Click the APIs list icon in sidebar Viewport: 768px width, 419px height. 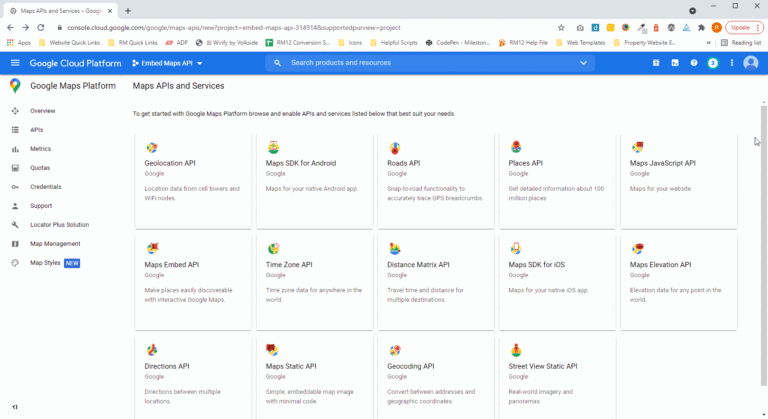coord(15,130)
